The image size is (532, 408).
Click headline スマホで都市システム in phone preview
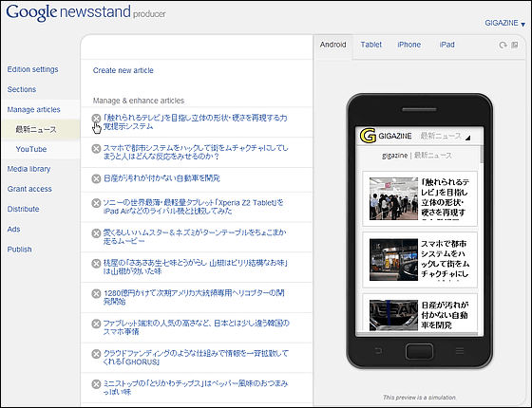point(446,259)
